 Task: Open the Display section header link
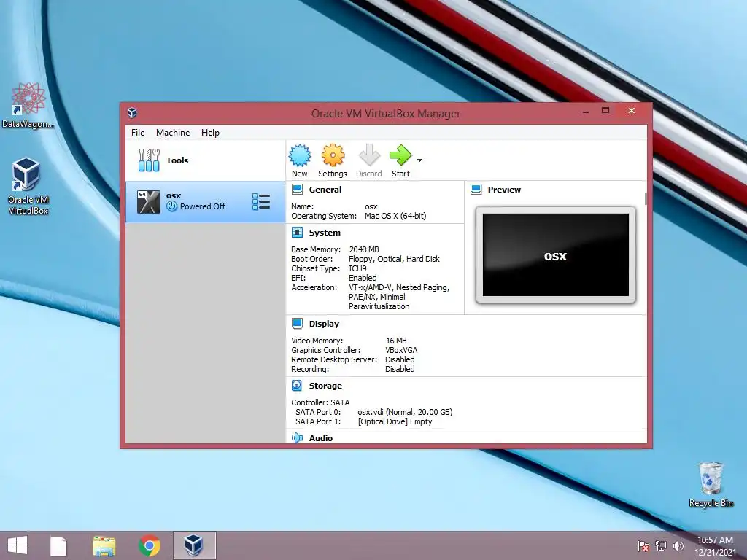point(324,323)
